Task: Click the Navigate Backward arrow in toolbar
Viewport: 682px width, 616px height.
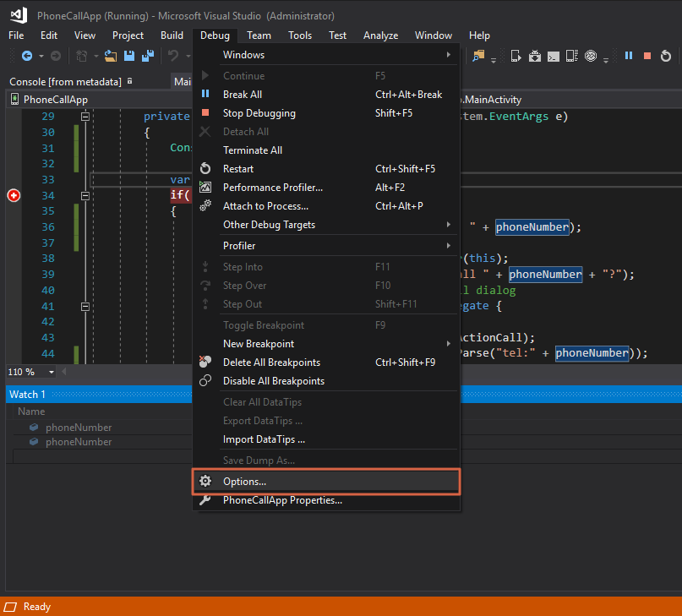Action: click(27, 56)
